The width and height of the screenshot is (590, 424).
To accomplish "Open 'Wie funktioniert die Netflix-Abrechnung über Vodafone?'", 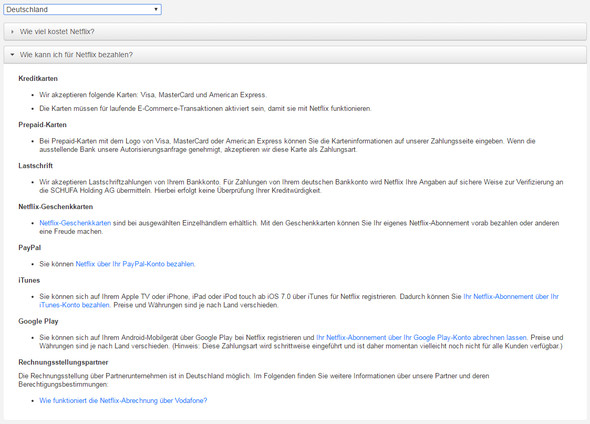I will (123, 401).
